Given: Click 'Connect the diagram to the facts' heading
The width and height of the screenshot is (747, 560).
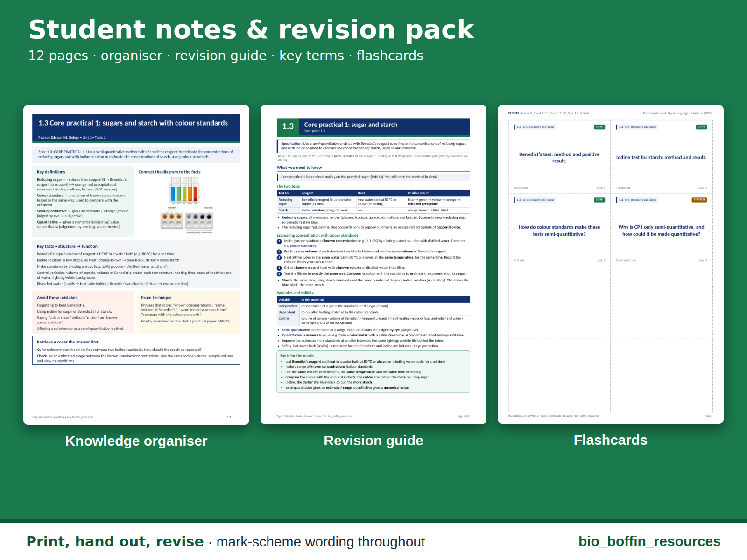Looking at the screenshot, I should tap(169, 172).
